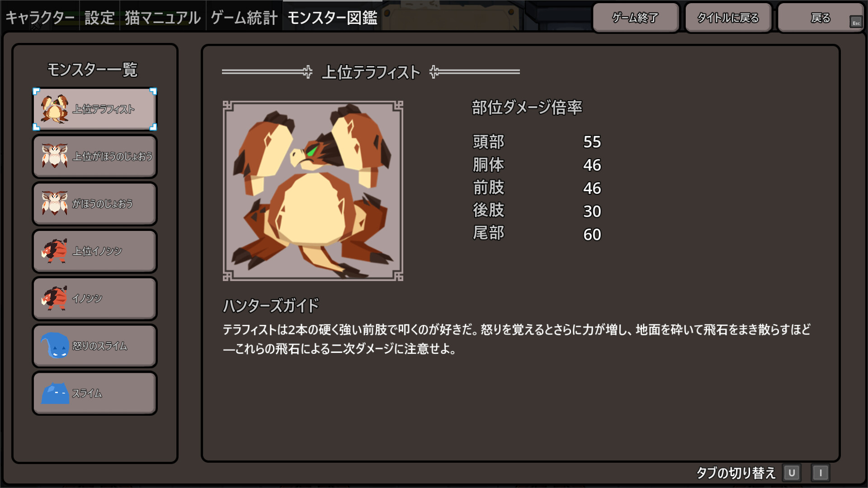Click the 戻る button
The height and width of the screenshot is (488, 868).
coord(821,18)
